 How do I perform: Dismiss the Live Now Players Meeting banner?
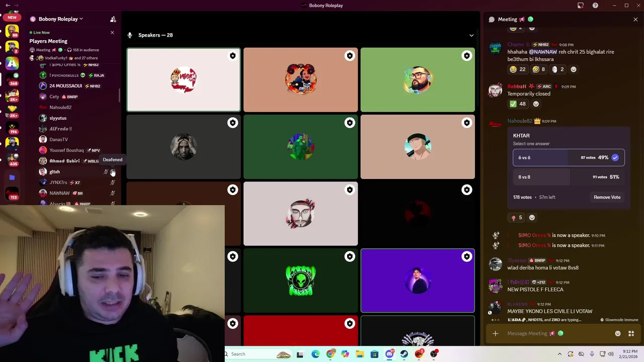(x=112, y=33)
